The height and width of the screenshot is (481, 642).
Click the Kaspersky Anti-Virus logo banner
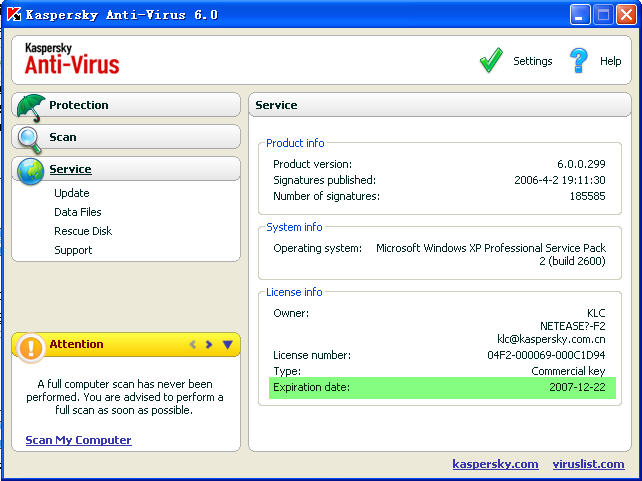coord(72,59)
